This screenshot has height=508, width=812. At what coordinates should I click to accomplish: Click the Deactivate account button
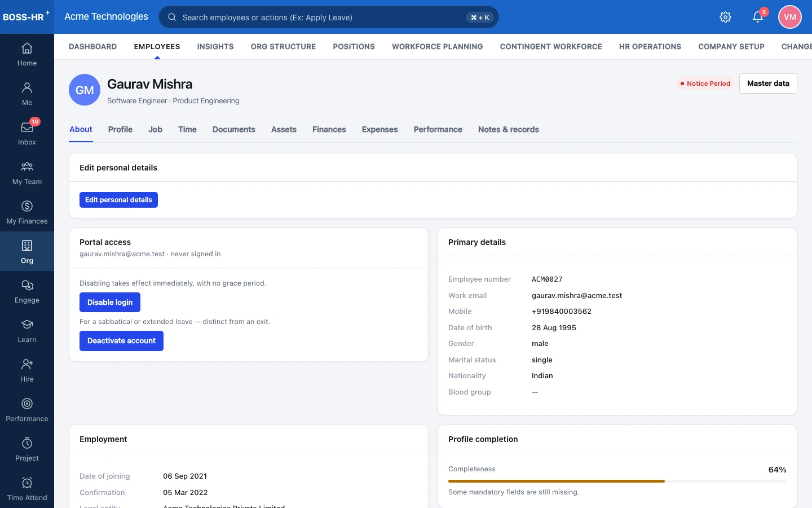121,341
